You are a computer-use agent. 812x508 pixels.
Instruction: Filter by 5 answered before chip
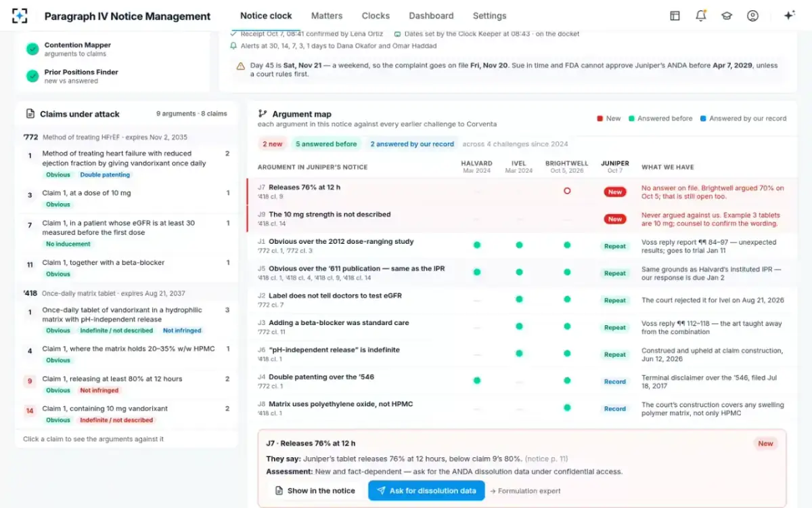click(x=326, y=144)
